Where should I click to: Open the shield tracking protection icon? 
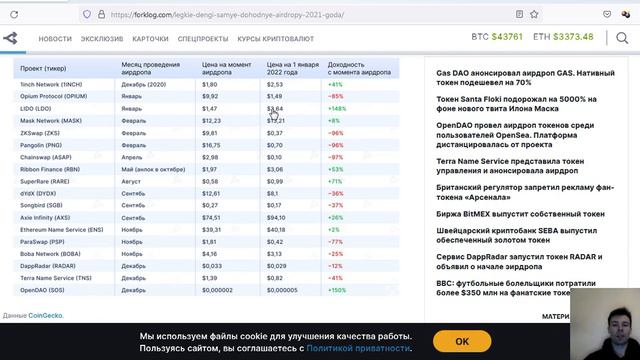[x=87, y=14]
